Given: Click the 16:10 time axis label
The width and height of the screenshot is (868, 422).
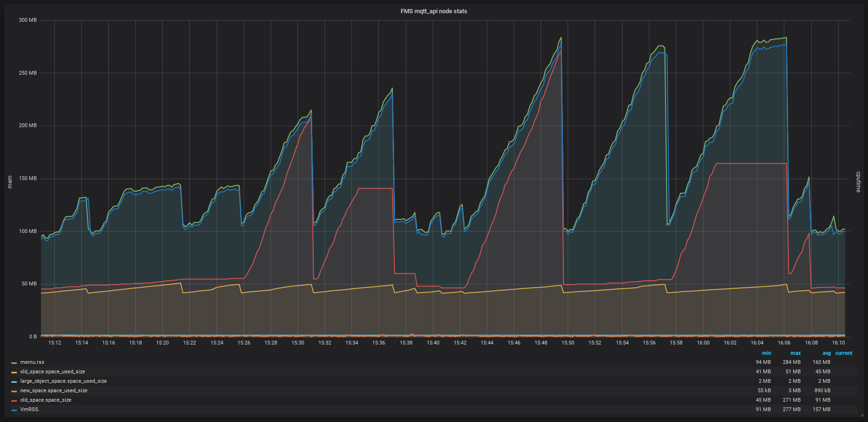Looking at the screenshot, I should (x=839, y=343).
